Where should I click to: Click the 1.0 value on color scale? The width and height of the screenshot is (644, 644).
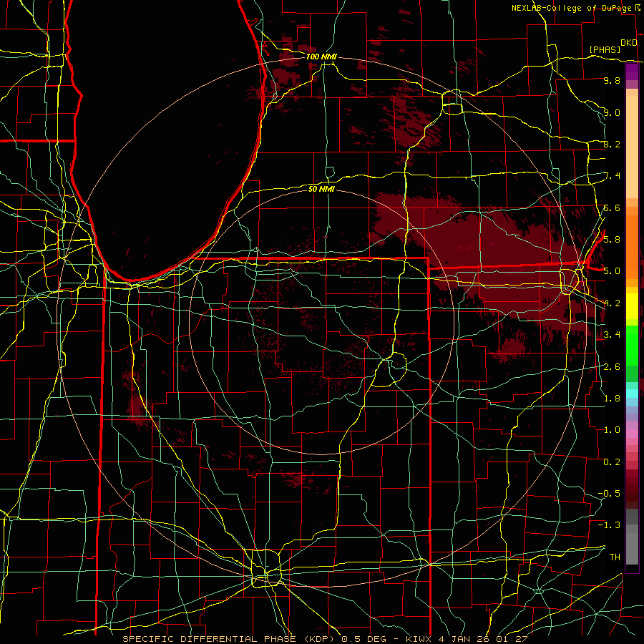coord(612,429)
